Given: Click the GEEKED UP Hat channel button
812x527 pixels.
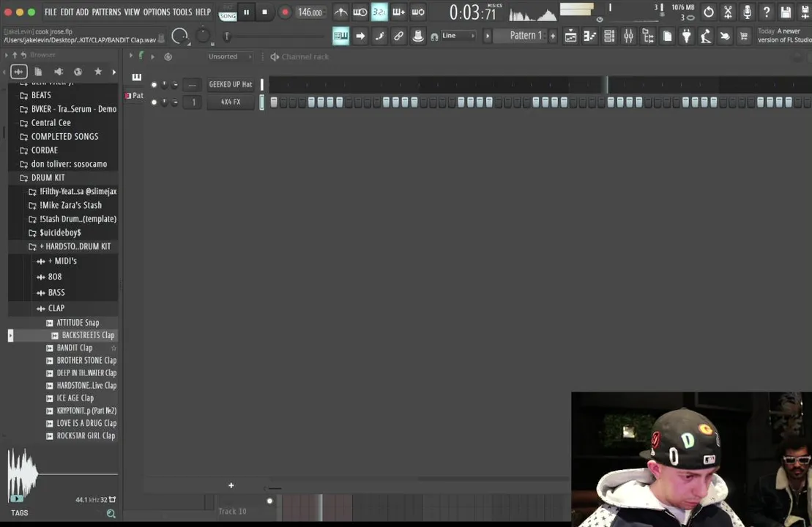Looking at the screenshot, I should coord(231,84).
